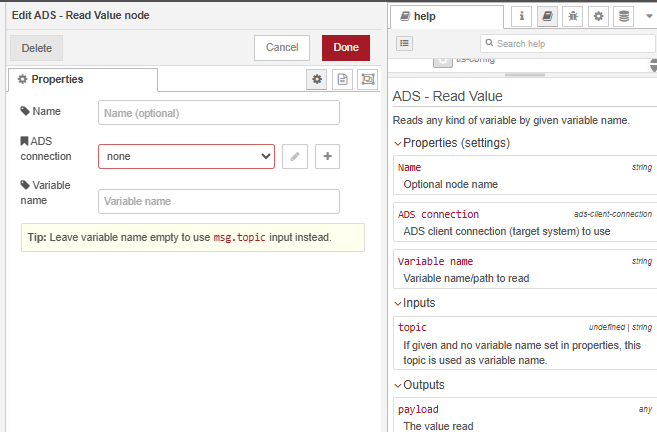Collapse the Outputs section
The height and width of the screenshot is (432, 657).
point(419,385)
